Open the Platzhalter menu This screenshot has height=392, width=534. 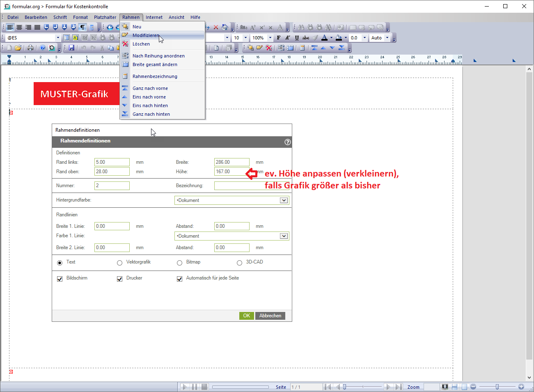pyautogui.click(x=105, y=17)
